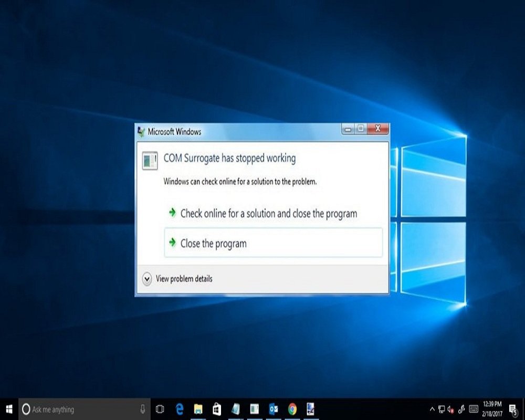
Task: Open the touch keyboard tray icon
Action: (x=474, y=409)
